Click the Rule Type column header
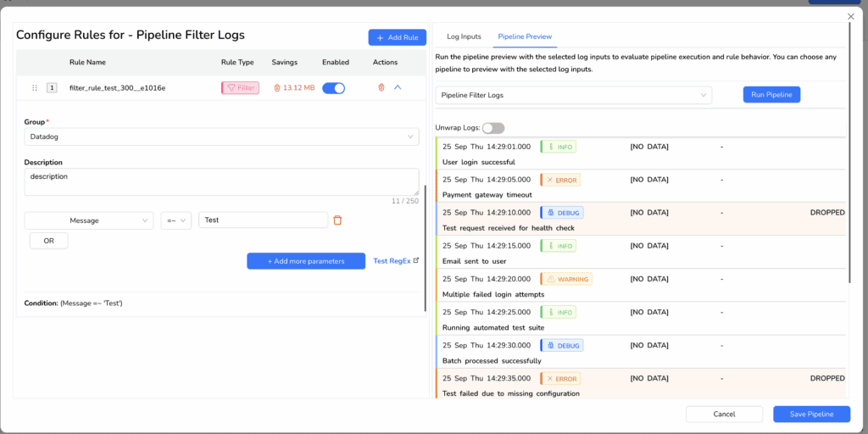868x434 pixels. click(237, 62)
